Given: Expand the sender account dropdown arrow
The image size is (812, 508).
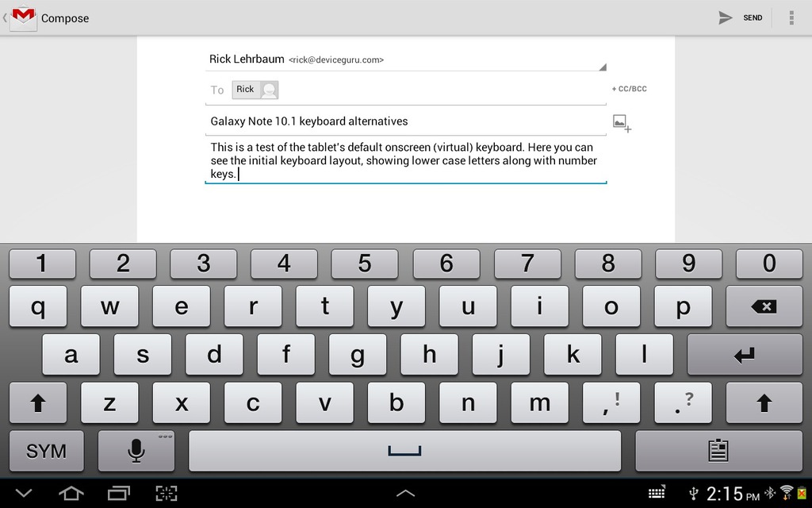Looking at the screenshot, I should click(x=603, y=67).
